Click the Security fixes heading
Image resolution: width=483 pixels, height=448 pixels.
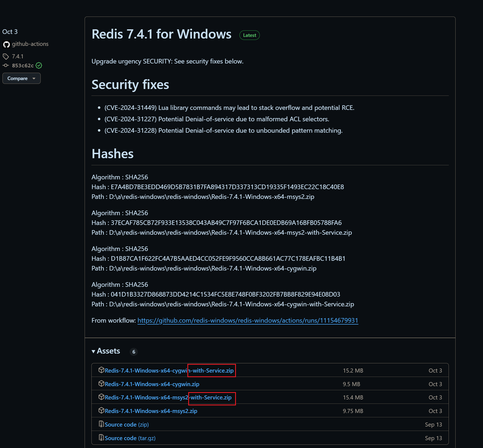coord(130,85)
